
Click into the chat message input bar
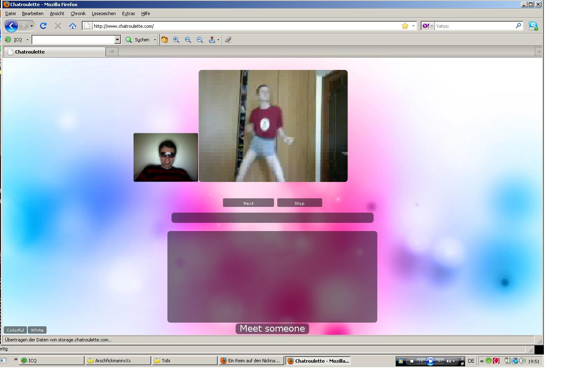point(272,218)
